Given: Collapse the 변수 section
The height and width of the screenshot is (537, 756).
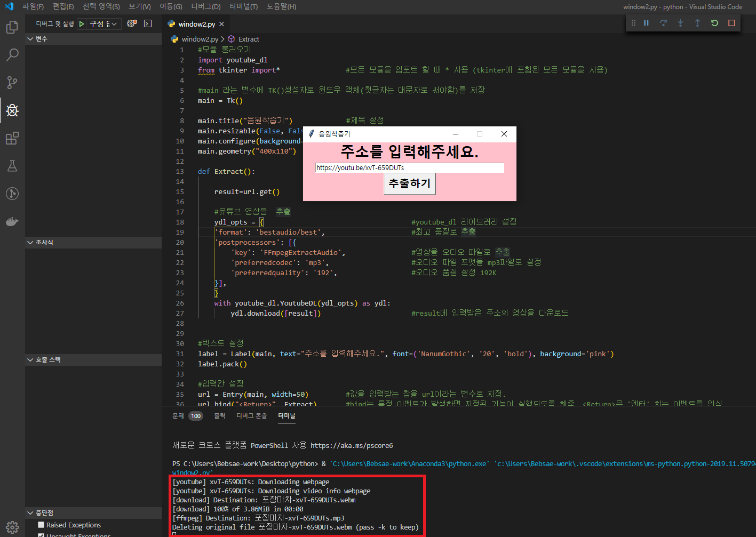Looking at the screenshot, I should point(93,39).
